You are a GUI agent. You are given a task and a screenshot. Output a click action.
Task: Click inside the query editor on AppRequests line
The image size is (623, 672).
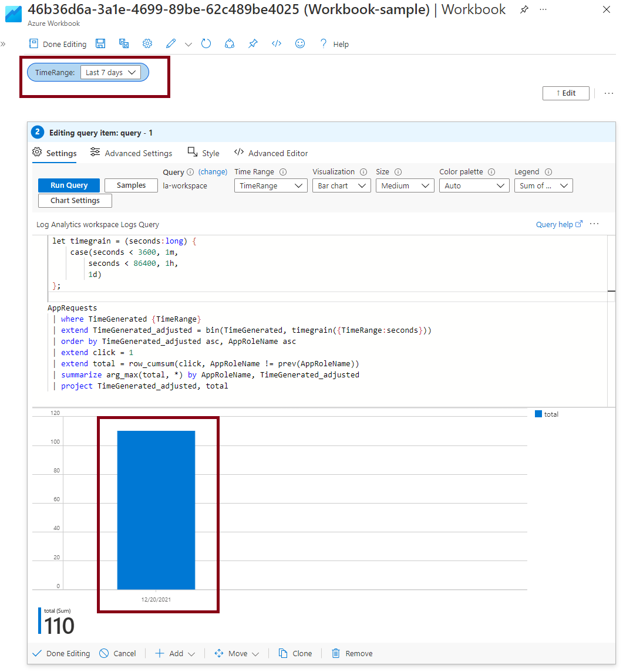72,308
